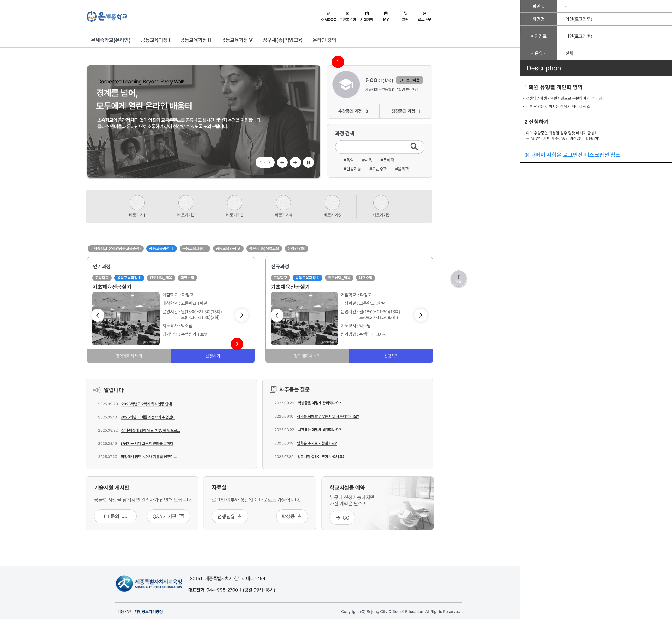This screenshot has width=672, height=619.
Task: Click 로그아웃 button in profile card
Action: pos(409,80)
